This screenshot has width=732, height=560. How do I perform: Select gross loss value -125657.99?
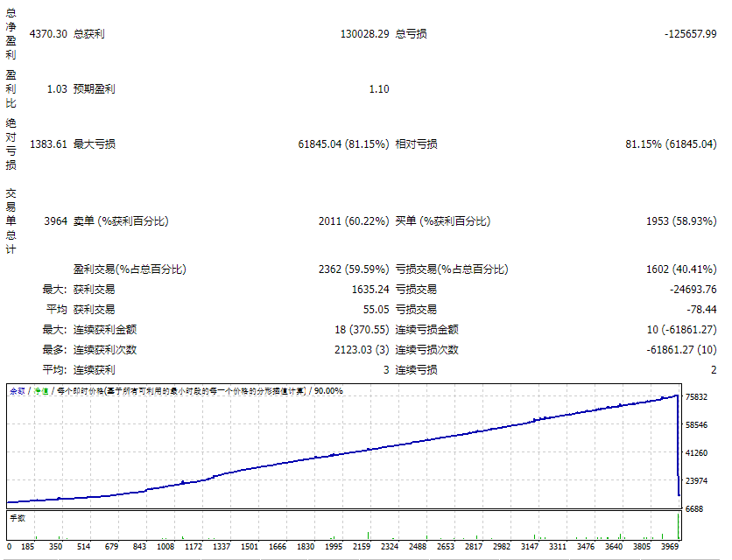691,34
